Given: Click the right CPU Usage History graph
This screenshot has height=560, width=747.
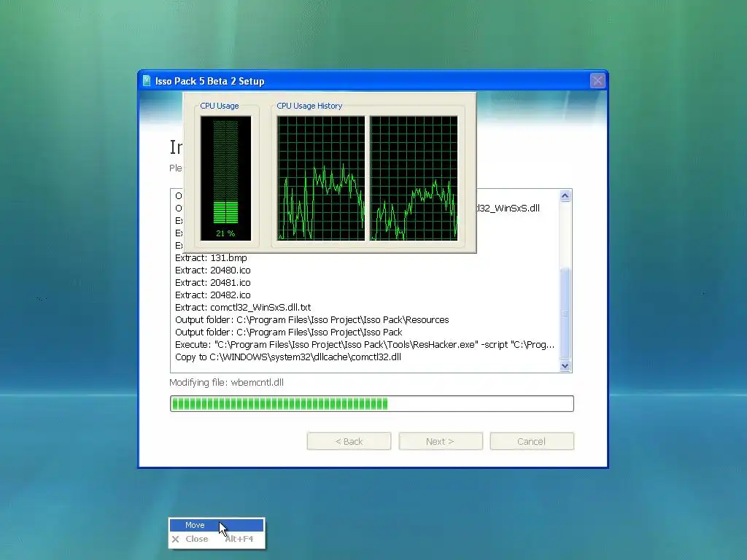Looking at the screenshot, I should [x=414, y=178].
